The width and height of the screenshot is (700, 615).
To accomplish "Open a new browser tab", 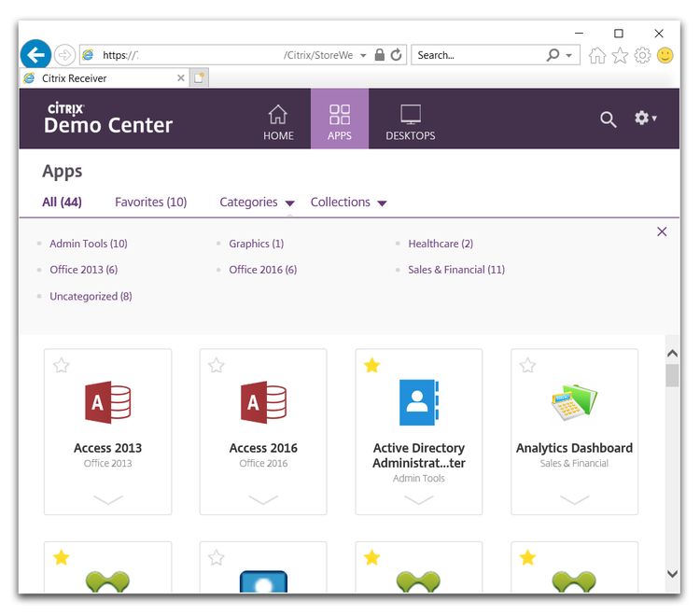I will pyautogui.click(x=199, y=77).
